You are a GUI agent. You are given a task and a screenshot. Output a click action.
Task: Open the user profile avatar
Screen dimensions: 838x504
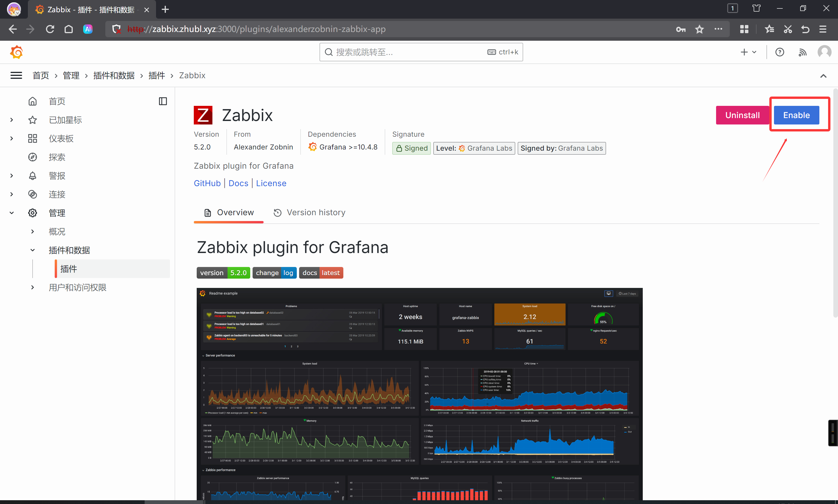824,52
